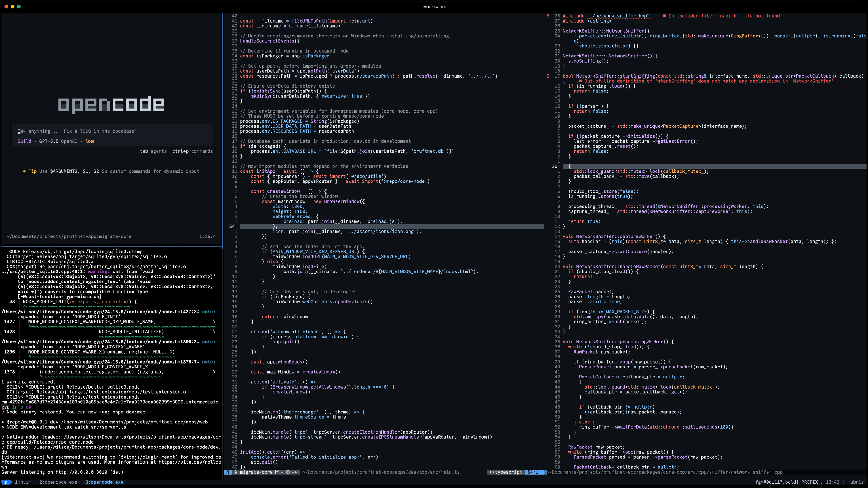Viewport: 868px width, 488px height.
Task: Select tmux window 3:opencode.exe
Action: [104, 482]
